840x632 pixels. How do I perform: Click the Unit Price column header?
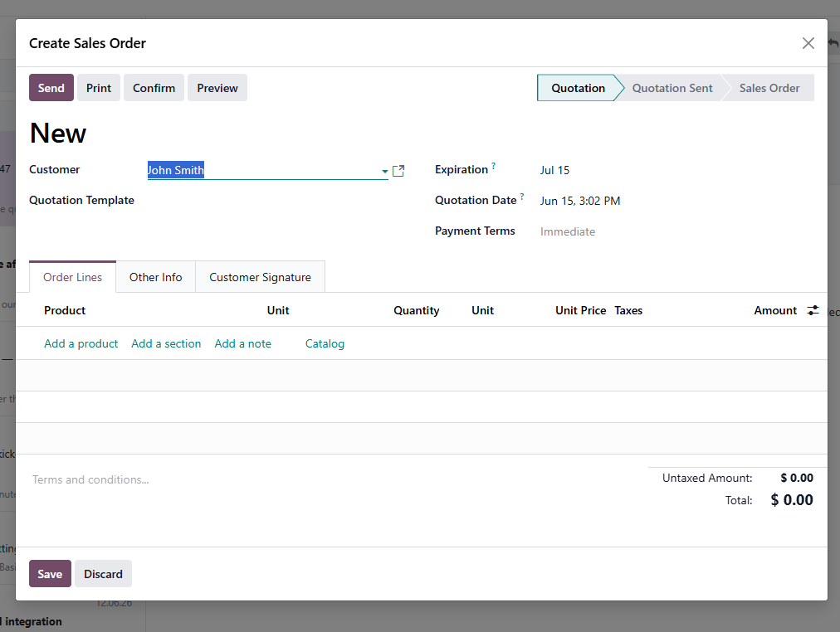coord(580,310)
